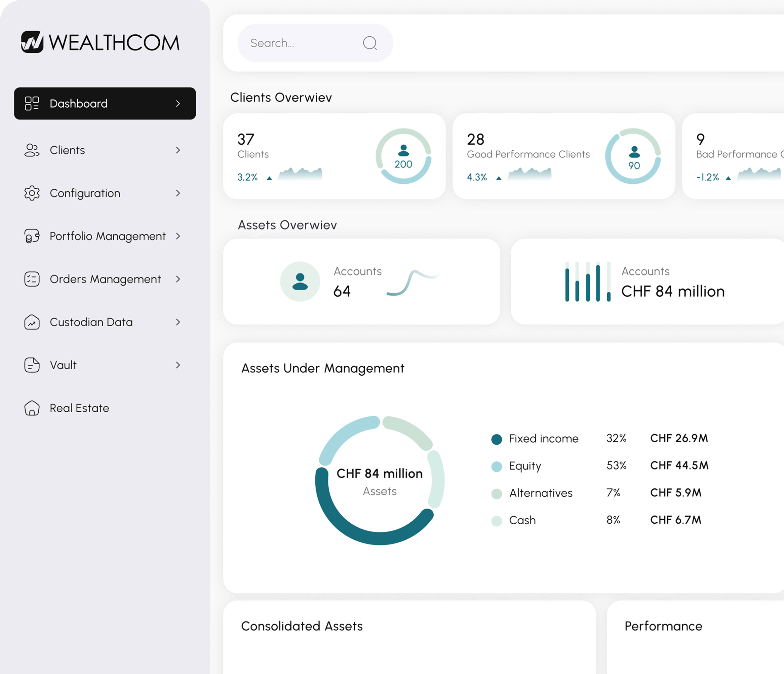Select the Dashboard menu item

78,103
